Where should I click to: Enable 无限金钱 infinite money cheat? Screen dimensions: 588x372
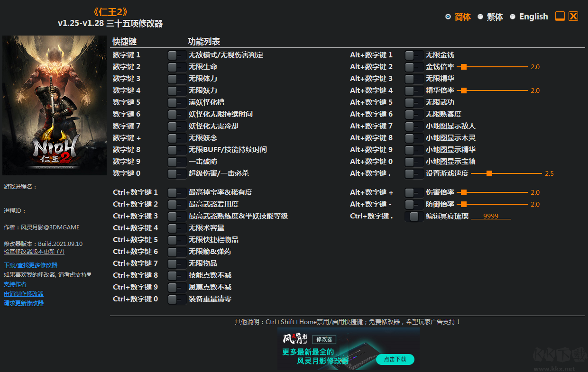click(413, 54)
